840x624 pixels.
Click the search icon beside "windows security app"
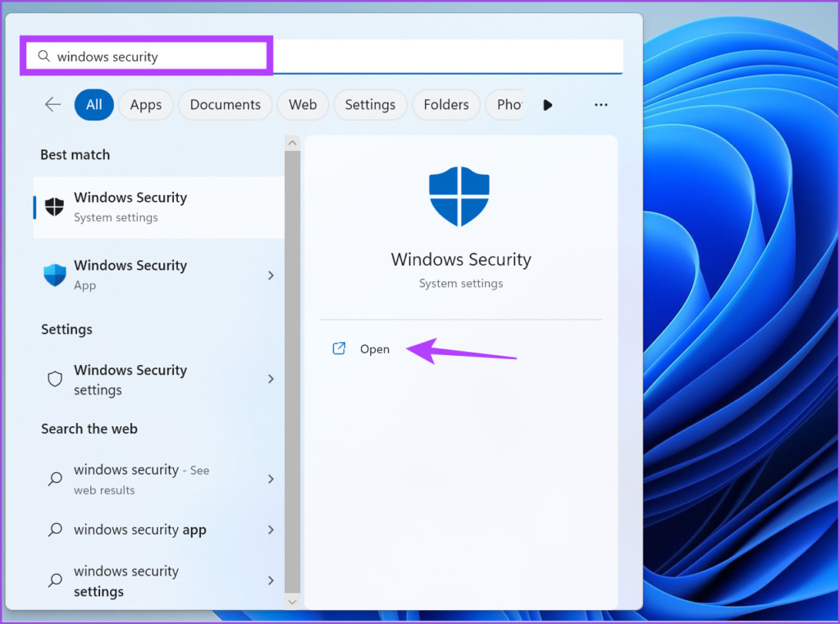55,530
